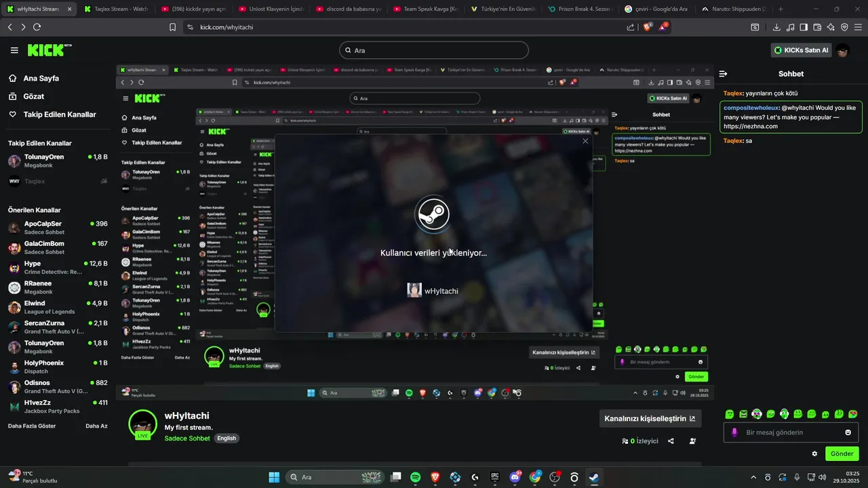Open volume control in system tray
868x488 pixels.
822,477
